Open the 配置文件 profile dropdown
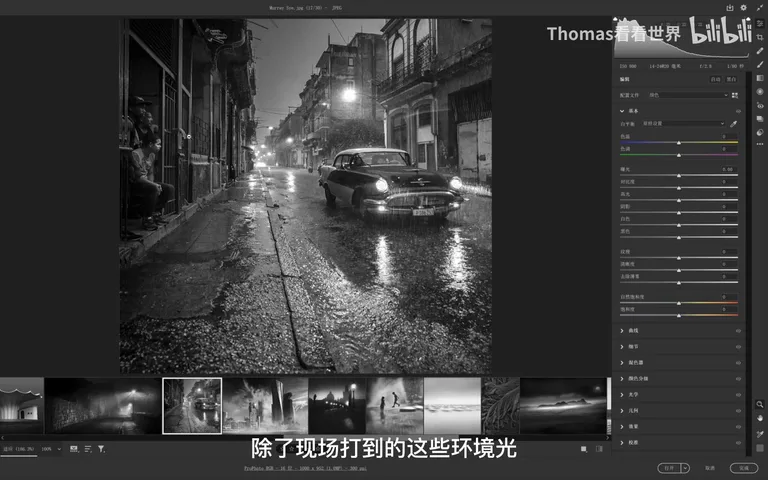The width and height of the screenshot is (768, 480). (x=688, y=95)
